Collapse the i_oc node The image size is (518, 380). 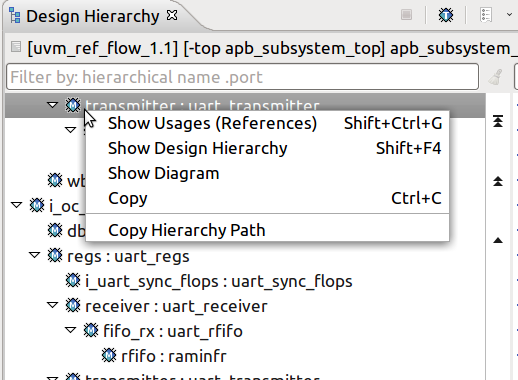coord(16,205)
